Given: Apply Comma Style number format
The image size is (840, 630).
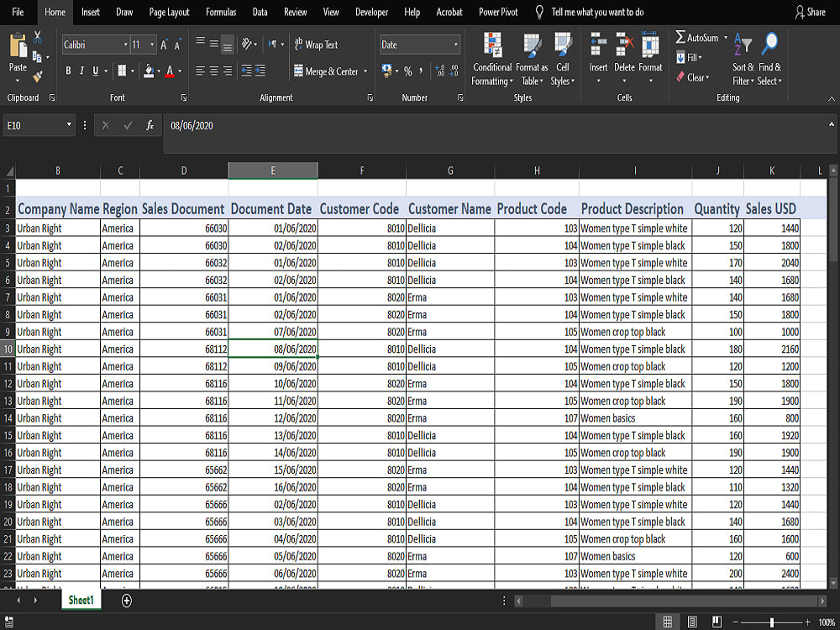Looking at the screenshot, I should click(421, 71).
